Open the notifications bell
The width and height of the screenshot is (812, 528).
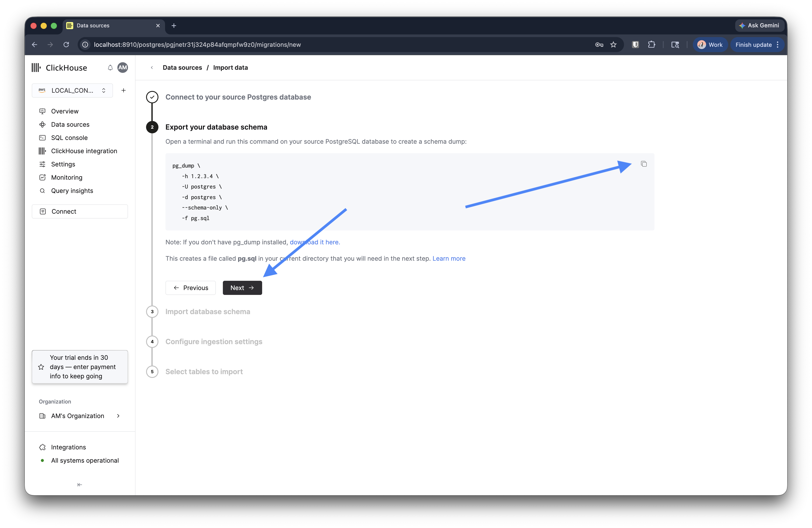pos(110,68)
